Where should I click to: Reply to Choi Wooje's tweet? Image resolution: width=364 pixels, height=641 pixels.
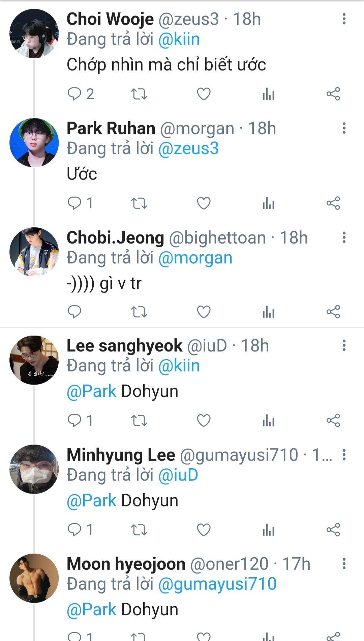[x=74, y=94]
